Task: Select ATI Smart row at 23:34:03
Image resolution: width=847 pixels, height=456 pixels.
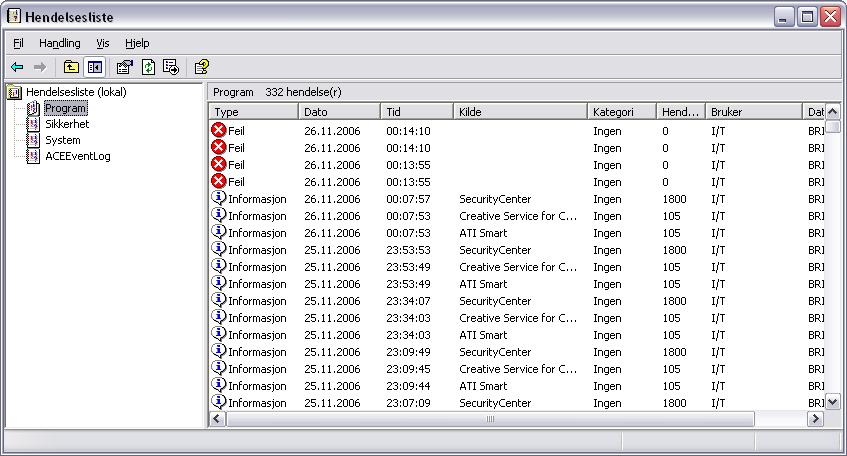Action: 517,335
